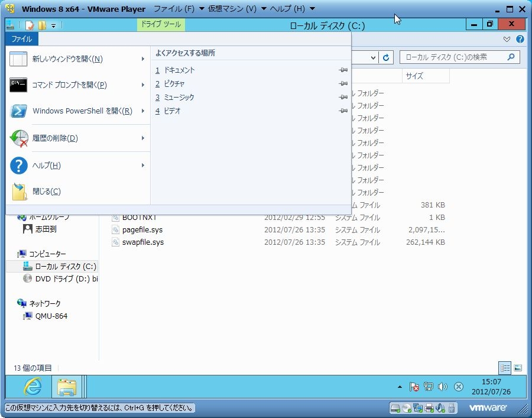532x418 pixels.
Task: Select the swapfile.sys file
Action: pos(143,242)
